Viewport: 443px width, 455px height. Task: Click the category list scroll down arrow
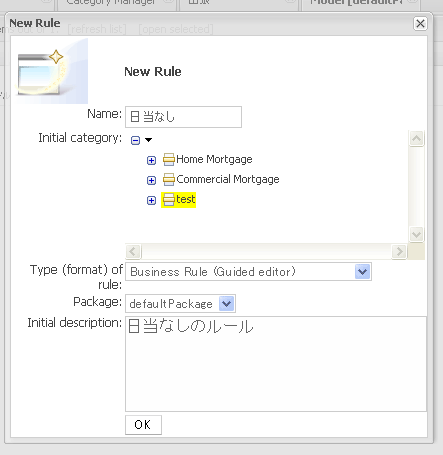416,234
